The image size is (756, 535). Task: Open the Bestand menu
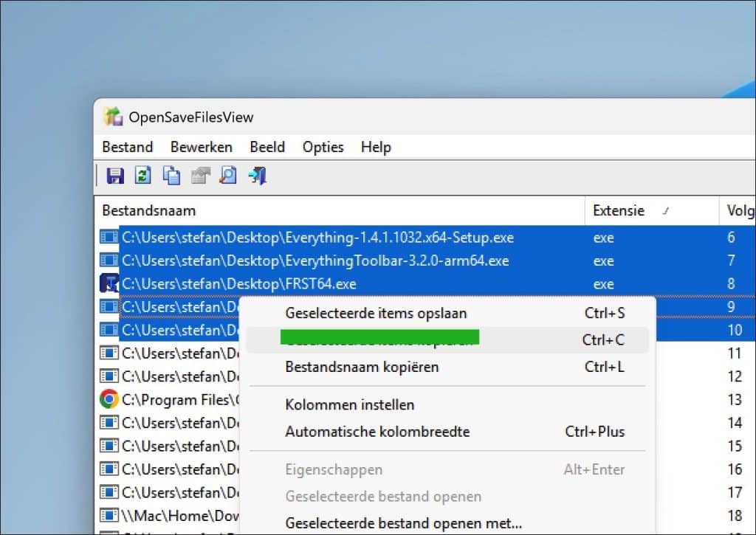click(x=127, y=147)
